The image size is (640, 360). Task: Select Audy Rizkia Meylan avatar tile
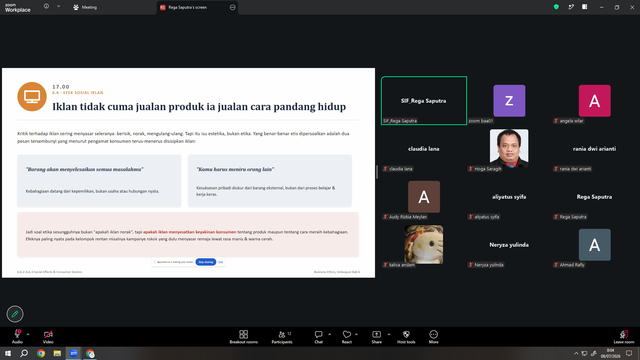coord(424,197)
